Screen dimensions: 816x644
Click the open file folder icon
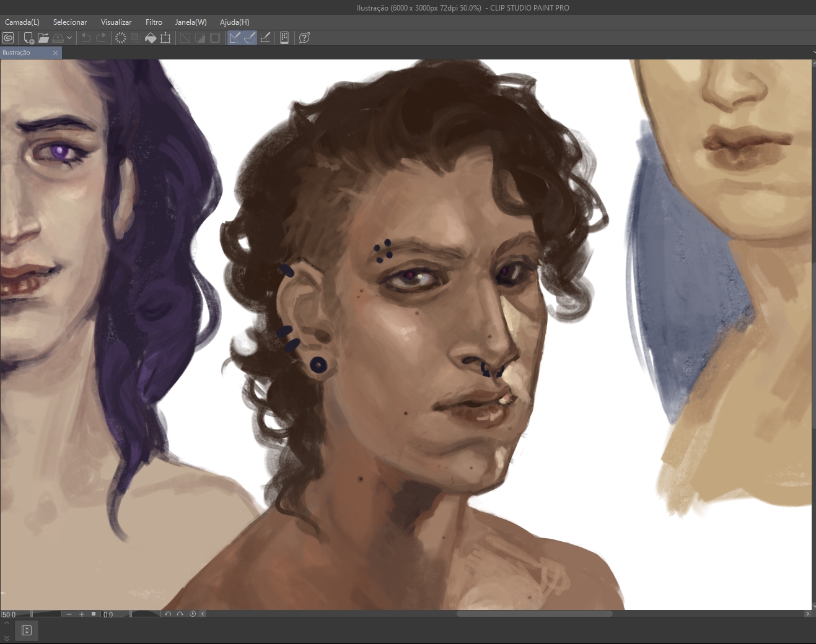coord(43,38)
